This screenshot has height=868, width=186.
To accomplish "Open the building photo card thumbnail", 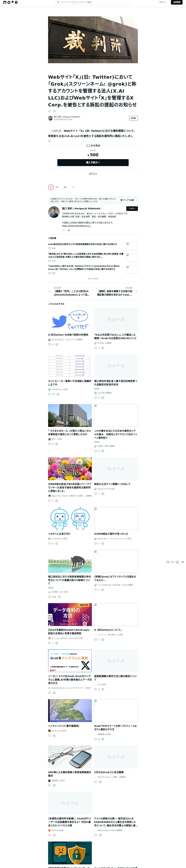I will pos(70,415).
